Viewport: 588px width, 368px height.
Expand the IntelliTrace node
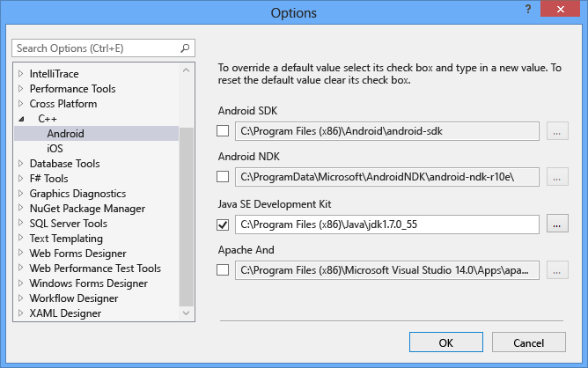21,74
